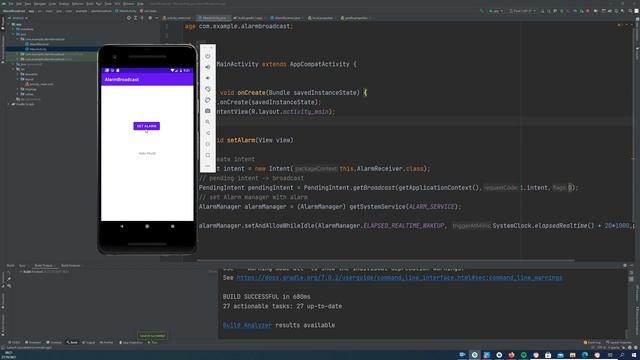Image resolution: width=640 pixels, height=360 pixels.
Task: Collapse the res folder
Action: (13, 69)
